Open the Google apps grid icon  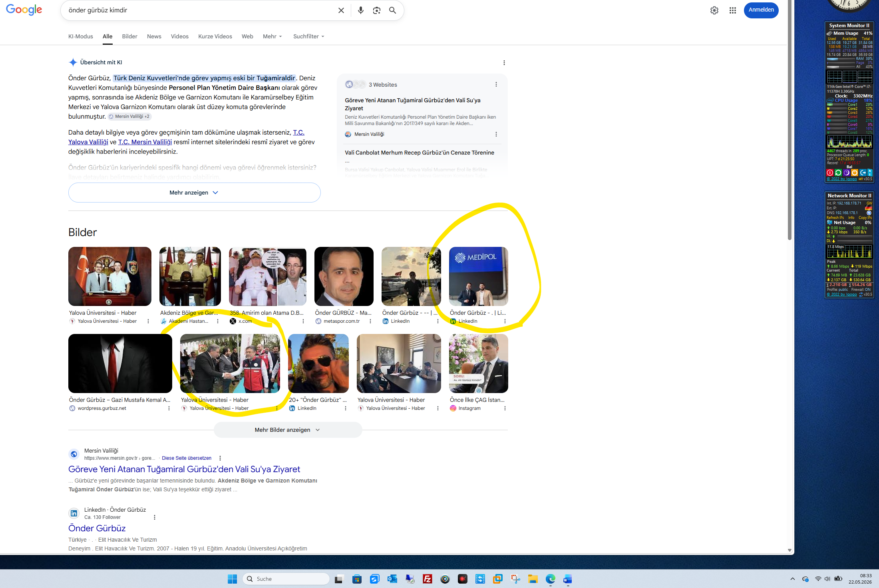(732, 10)
